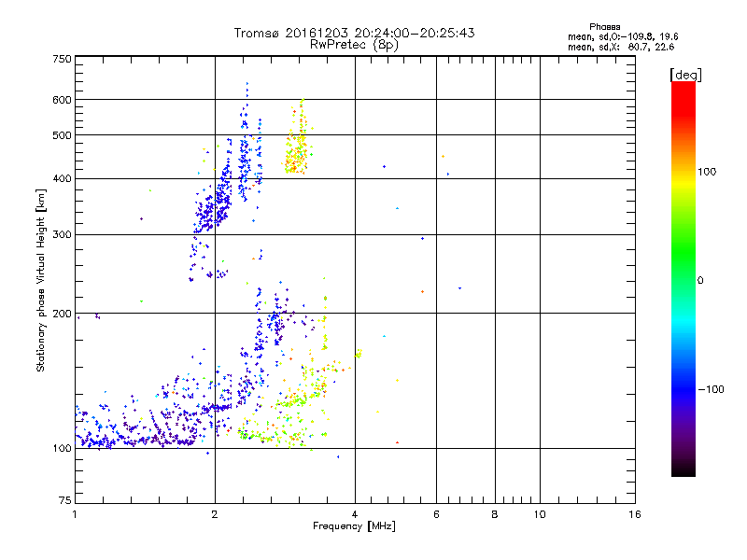Click the 0 label beside the color bar
Viewport: 747px width, 560px height.
(700, 281)
